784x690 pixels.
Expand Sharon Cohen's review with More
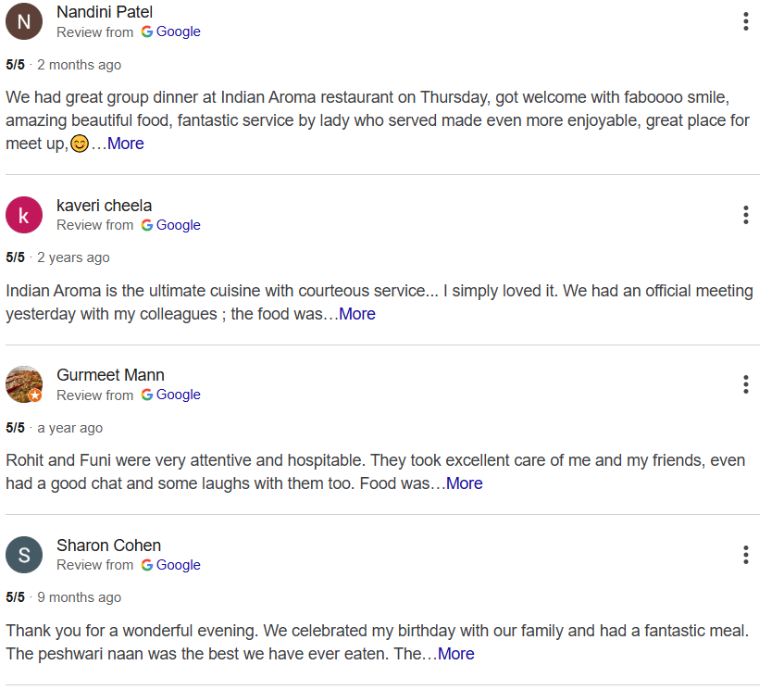point(455,654)
